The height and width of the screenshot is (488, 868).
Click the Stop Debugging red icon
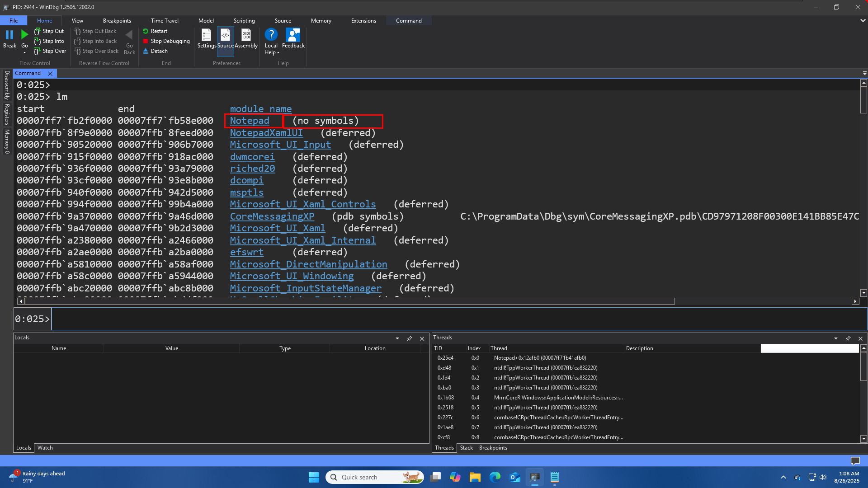146,41
